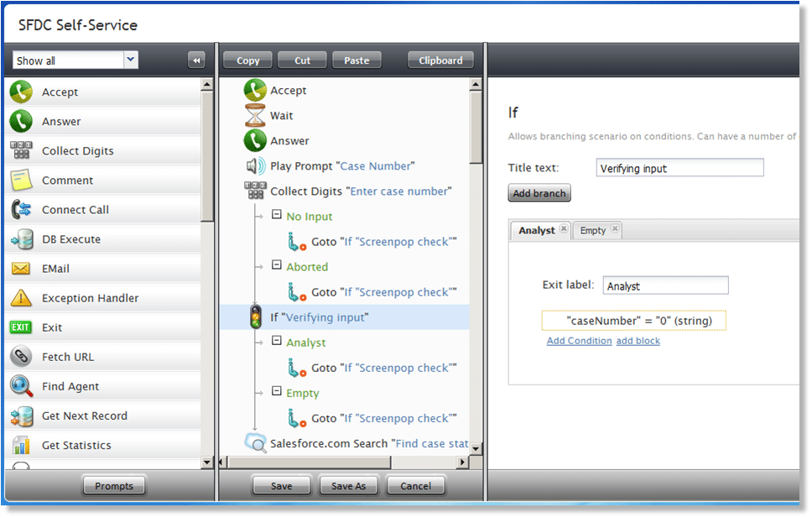Click the scenario horizontal scroll right arrow
812x518 pixels.
click(462, 462)
